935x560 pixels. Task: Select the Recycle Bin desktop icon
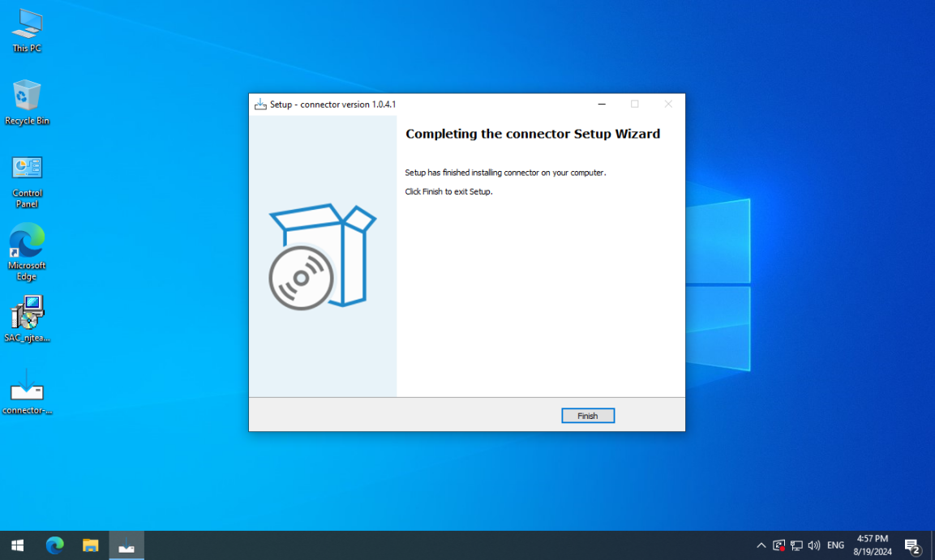pos(27,102)
